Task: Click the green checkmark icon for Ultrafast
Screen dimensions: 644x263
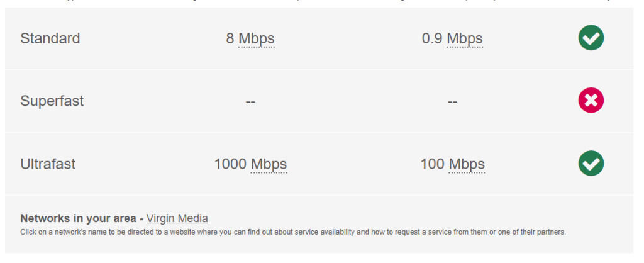Action: tap(591, 163)
